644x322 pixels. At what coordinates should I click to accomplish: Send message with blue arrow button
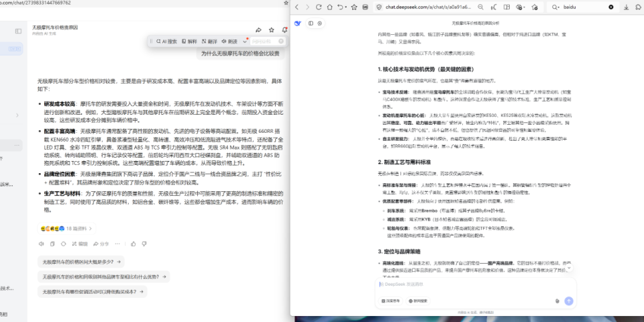tap(569, 301)
